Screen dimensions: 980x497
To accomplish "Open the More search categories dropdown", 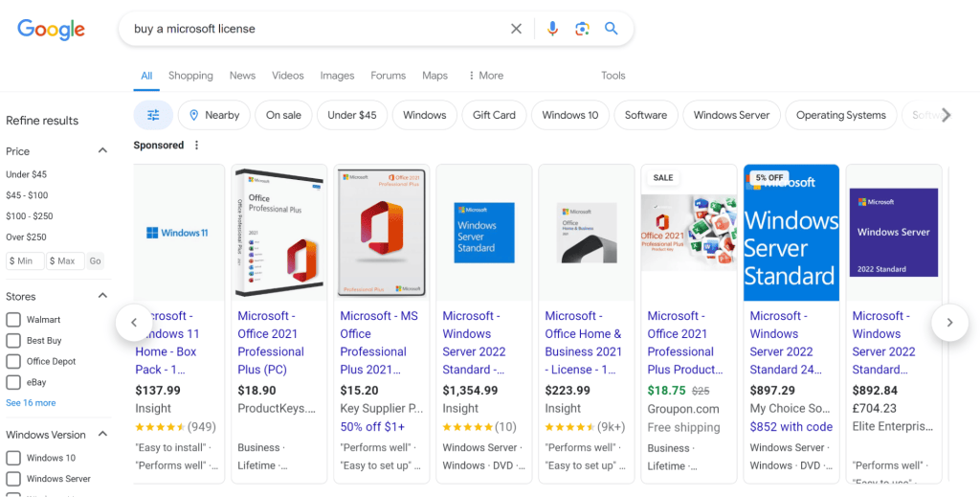I will (x=485, y=76).
